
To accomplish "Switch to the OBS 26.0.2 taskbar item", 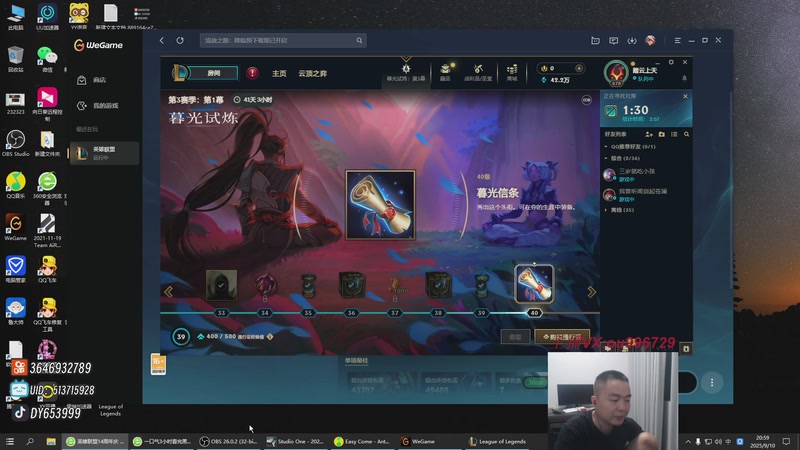I will click(x=228, y=441).
